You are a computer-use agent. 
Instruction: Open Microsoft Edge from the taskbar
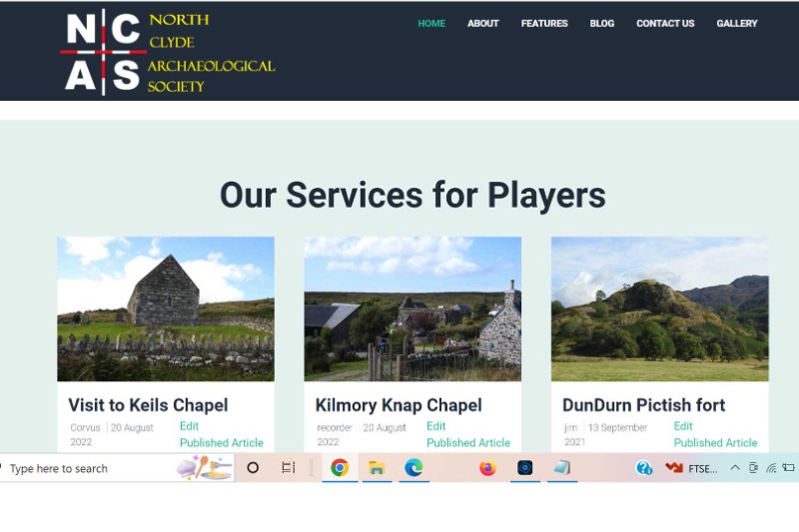pos(413,467)
